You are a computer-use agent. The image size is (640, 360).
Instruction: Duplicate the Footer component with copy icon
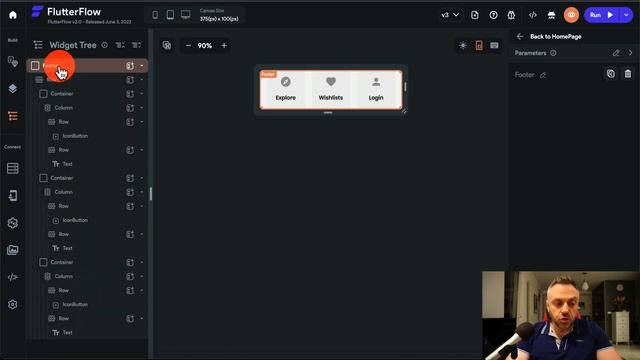pos(611,74)
